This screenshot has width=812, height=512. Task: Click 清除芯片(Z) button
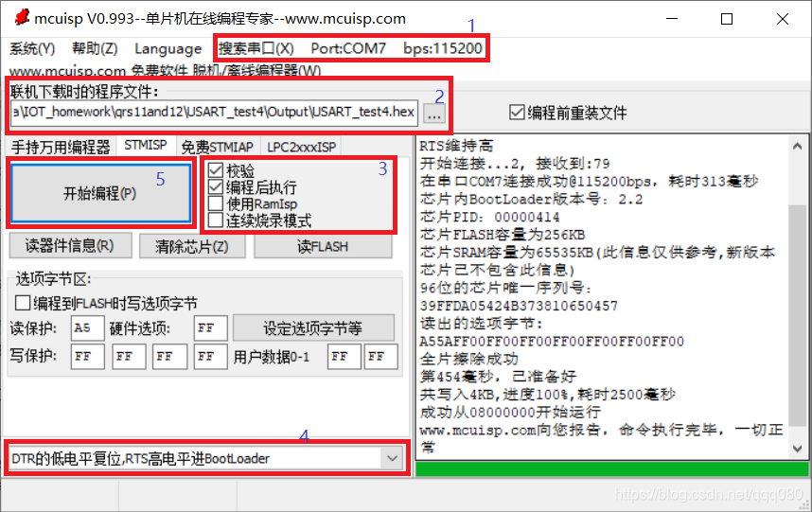192,246
